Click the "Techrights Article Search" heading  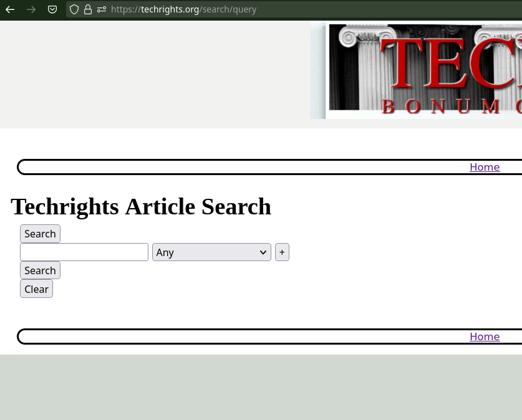(141, 207)
